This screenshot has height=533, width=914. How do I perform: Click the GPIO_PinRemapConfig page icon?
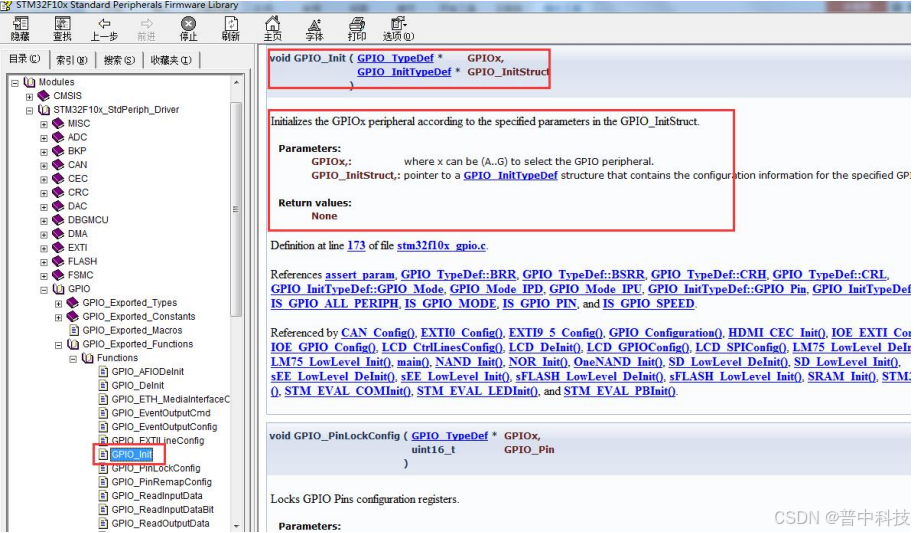coord(103,482)
